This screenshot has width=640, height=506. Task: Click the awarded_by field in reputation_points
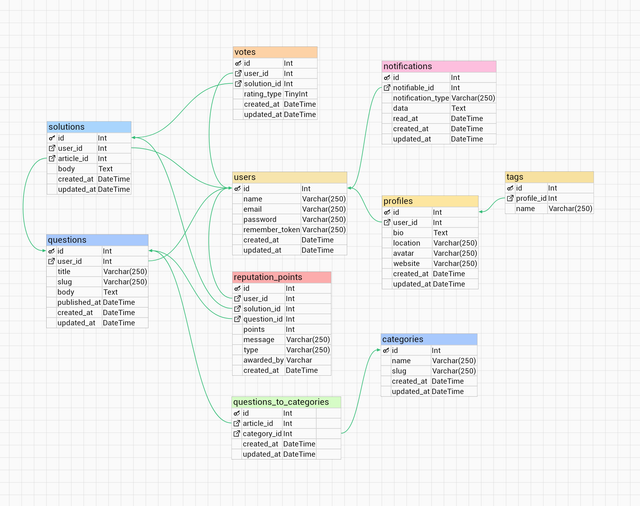[x=282, y=360]
